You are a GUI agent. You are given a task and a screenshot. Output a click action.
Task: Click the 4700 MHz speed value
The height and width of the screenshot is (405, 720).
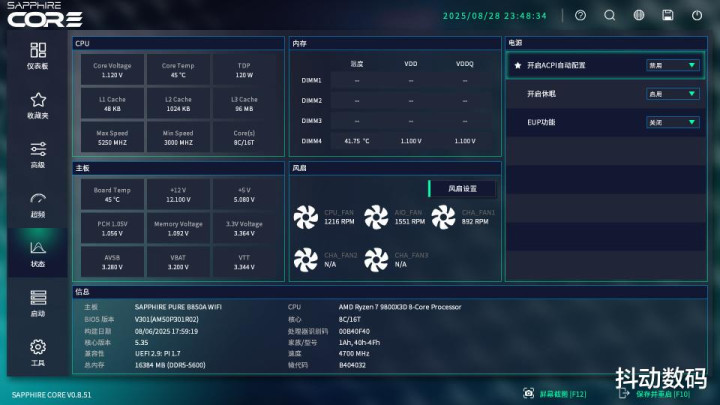354,354
